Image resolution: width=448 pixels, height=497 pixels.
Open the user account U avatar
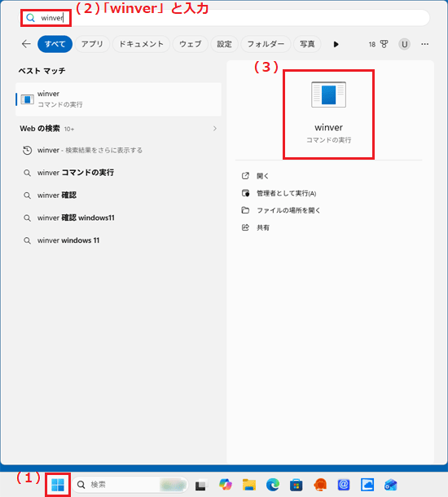pyautogui.click(x=404, y=44)
